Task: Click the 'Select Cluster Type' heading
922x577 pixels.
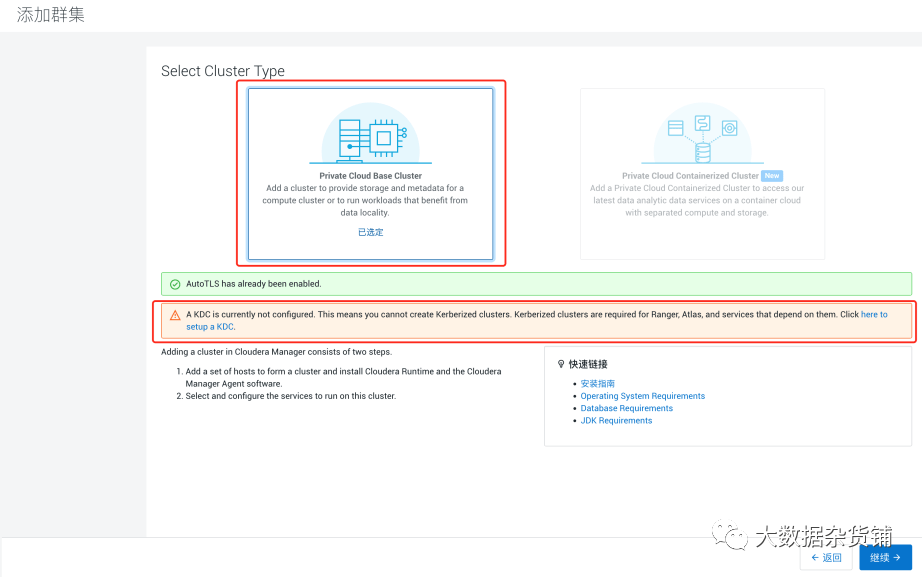Action: [x=223, y=71]
